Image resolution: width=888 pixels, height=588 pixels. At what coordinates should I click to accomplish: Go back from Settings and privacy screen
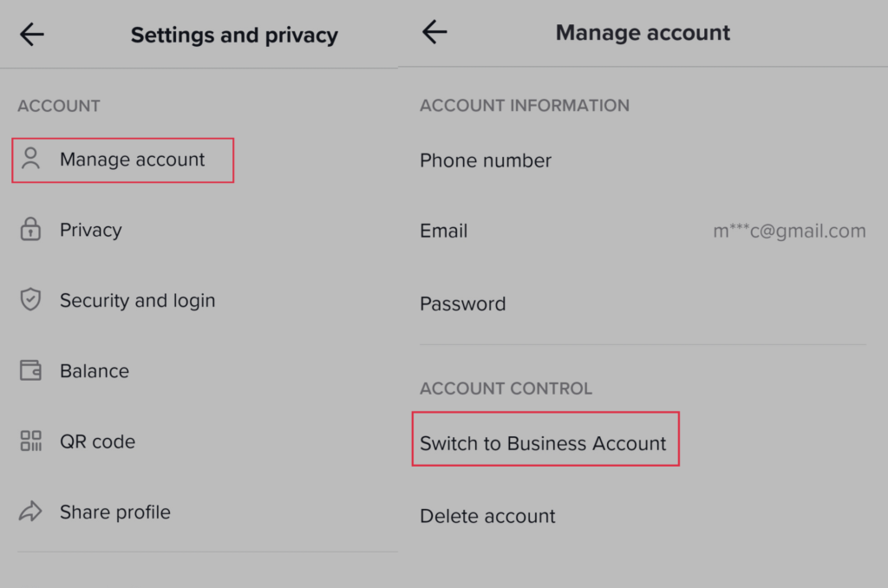[32, 35]
